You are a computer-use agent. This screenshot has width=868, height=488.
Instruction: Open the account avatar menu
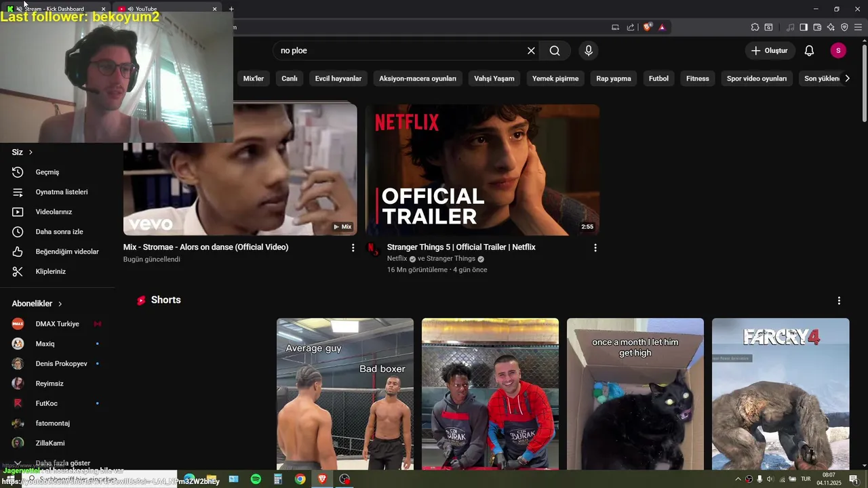[x=838, y=51]
